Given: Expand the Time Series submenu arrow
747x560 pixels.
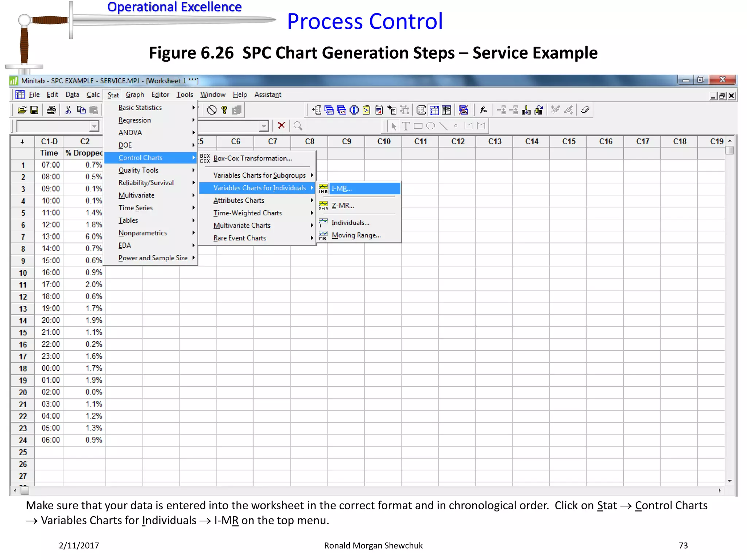Looking at the screenshot, I should tap(193, 208).
